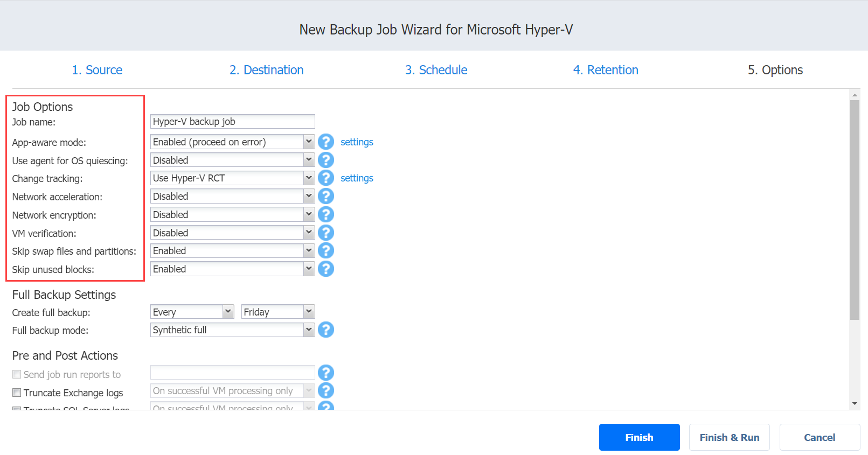This screenshot has height=455, width=868.
Task: View help for Skip swap files and partitions
Action: pos(326,250)
